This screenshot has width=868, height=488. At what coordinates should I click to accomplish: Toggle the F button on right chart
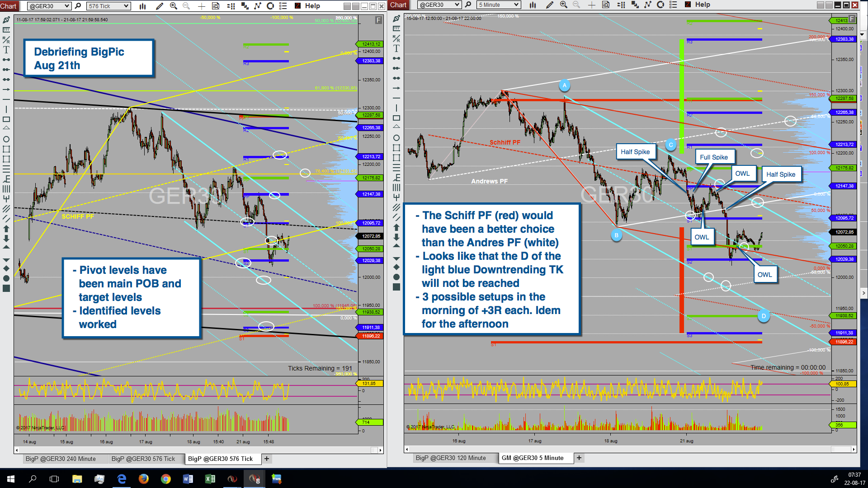852,19
